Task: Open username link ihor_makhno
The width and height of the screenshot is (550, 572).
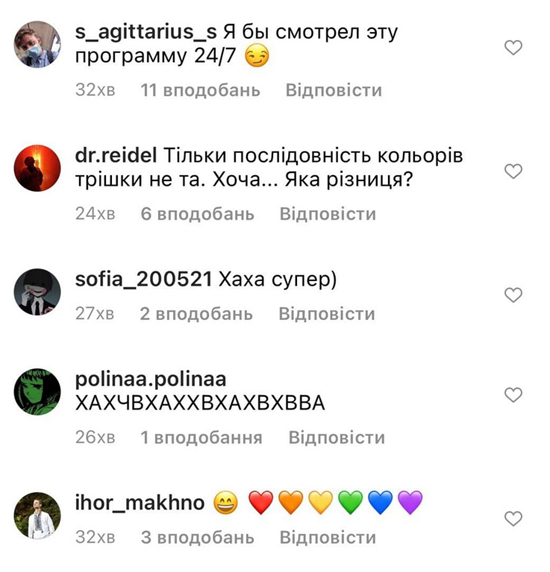Action: coord(140,503)
